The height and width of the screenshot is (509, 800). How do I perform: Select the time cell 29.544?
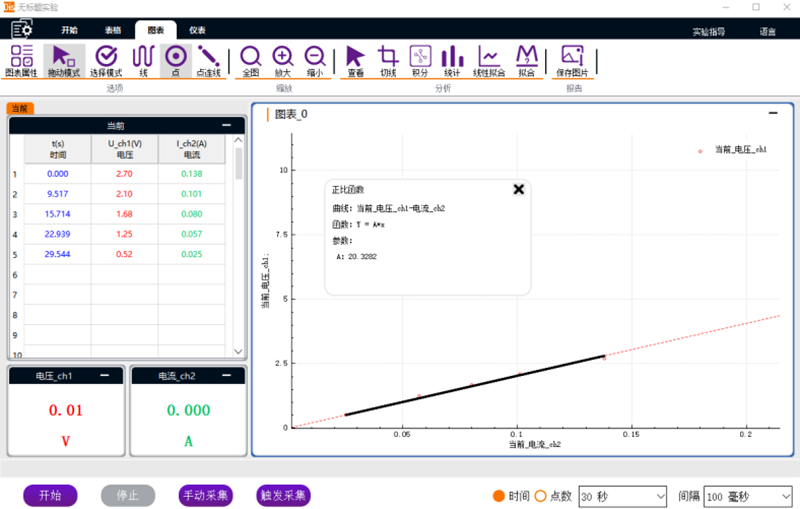click(58, 254)
